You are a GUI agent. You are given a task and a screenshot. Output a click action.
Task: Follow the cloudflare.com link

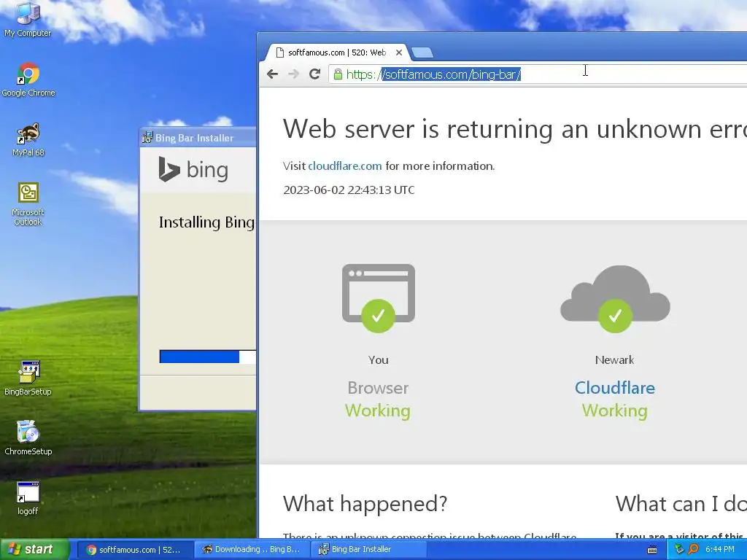pos(345,166)
